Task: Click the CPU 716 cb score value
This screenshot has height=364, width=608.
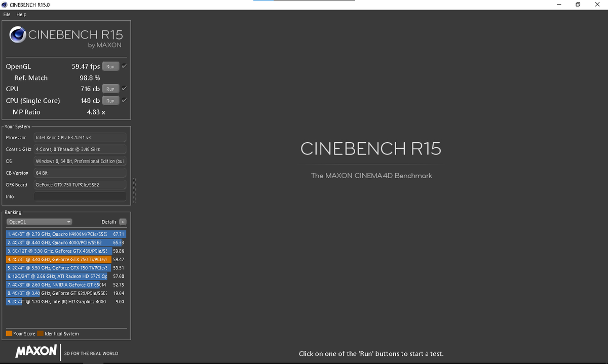Action: coord(90,89)
